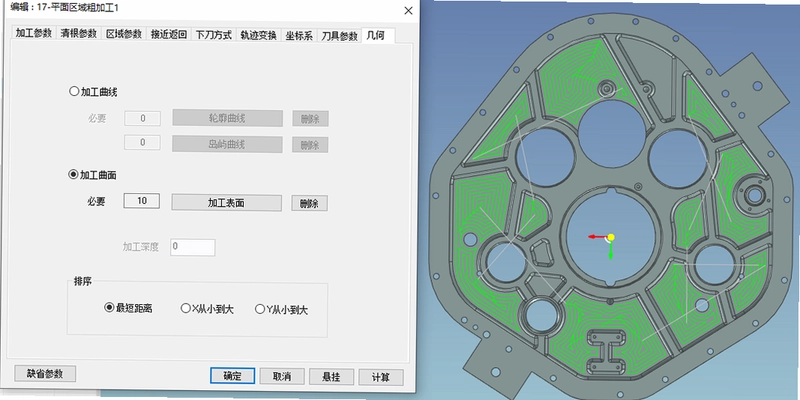
Task: Switch to the 刀具参数 tab
Action: (x=339, y=35)
